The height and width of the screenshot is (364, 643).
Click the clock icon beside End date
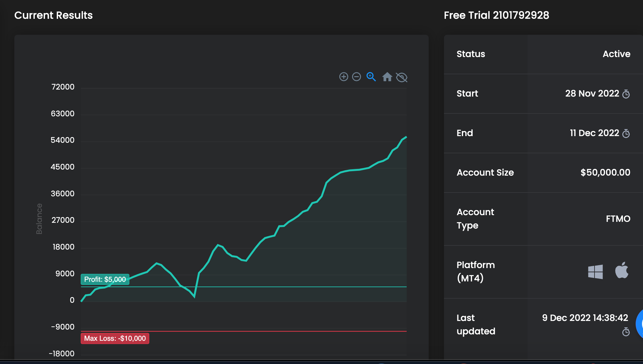tap(626, 133)
